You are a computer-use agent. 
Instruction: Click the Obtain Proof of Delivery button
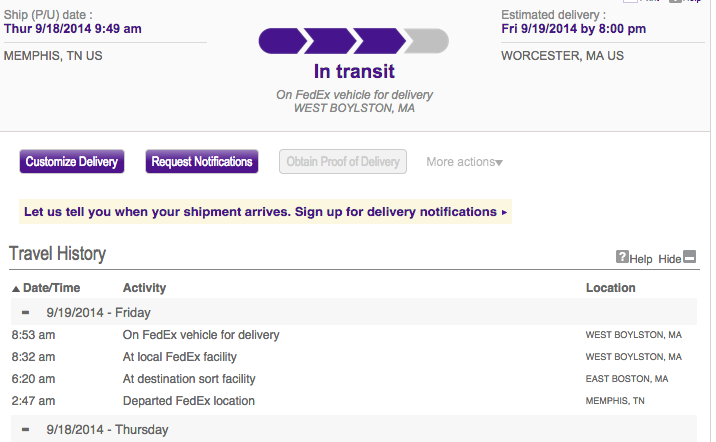click(343, 162)
